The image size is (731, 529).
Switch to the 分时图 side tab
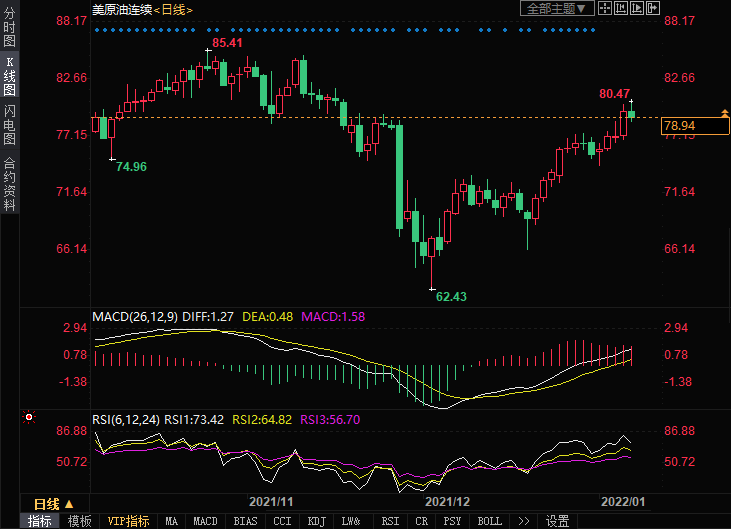pyautogui.click(x=10, y=30)
